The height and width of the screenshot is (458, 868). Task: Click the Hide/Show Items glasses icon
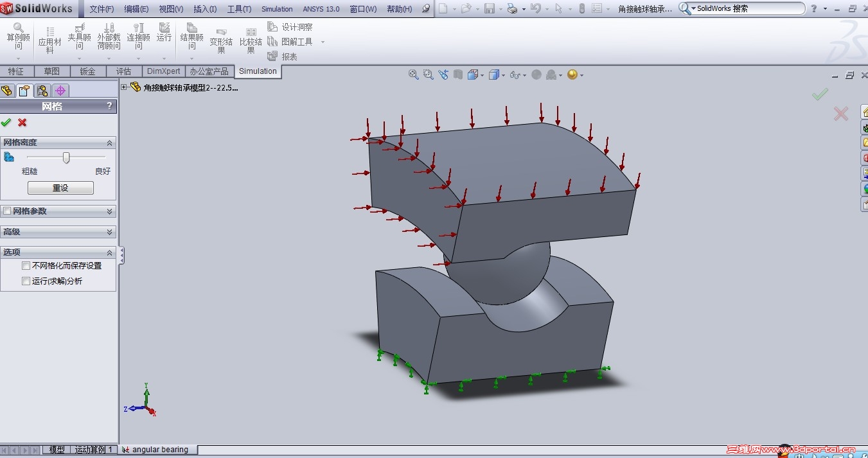pyautogui.click(x=514, y=75)
